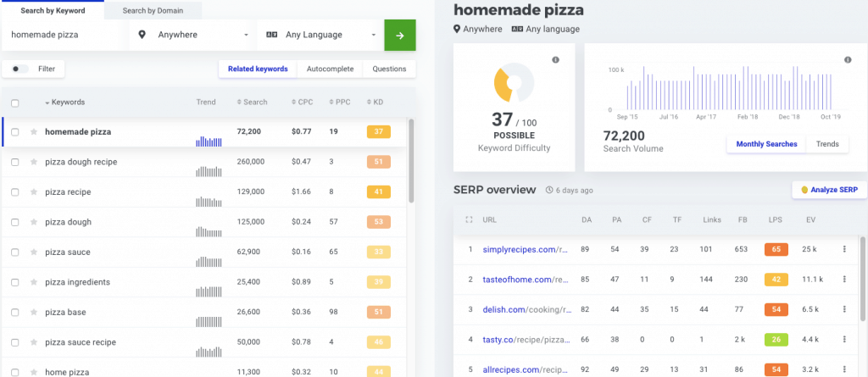868x377 pixels.
Task: Open more options for allrecipes.com row
Action: (x=844, y=369)
